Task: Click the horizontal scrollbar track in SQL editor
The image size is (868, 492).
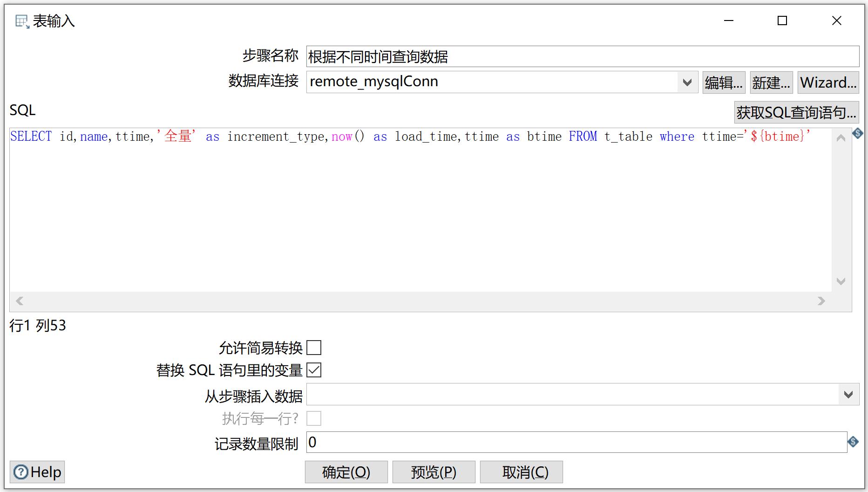Action: click(420, 301)
